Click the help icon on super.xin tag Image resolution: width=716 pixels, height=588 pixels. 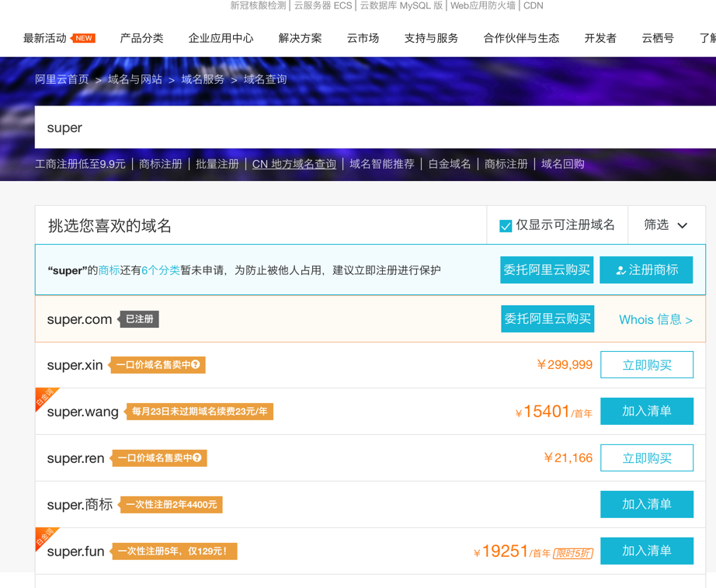point(196,364)
